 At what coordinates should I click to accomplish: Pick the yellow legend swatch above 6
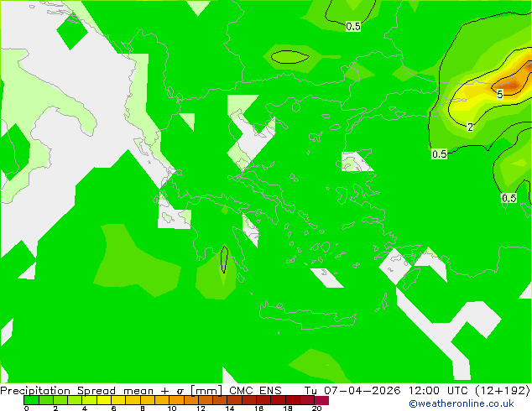click(118, 400)
